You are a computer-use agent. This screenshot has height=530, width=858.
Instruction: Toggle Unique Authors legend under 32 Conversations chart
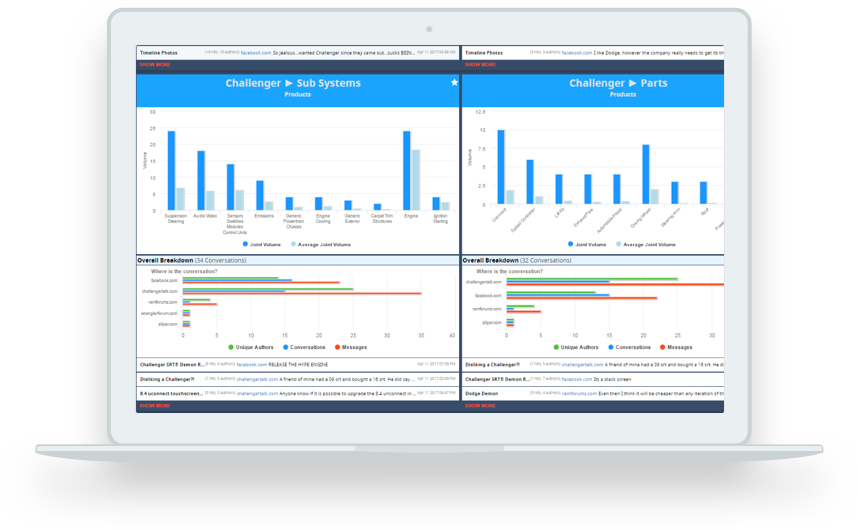(576, 347)
